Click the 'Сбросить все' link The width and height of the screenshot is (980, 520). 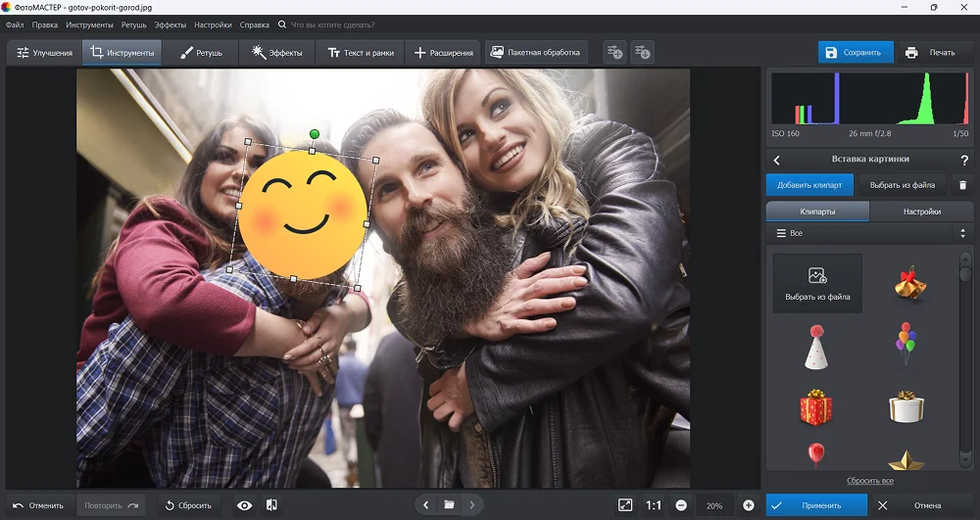tap(869, 481)
